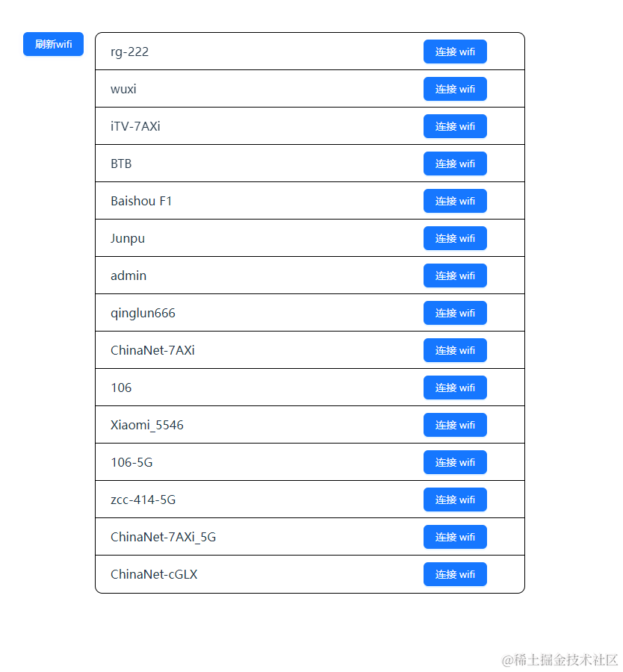Image resolution: width=623 pixels, height=672 pixels.
Task: Connect to the ChinaNet-7AXi_5G network
Action: pos(455,537)
